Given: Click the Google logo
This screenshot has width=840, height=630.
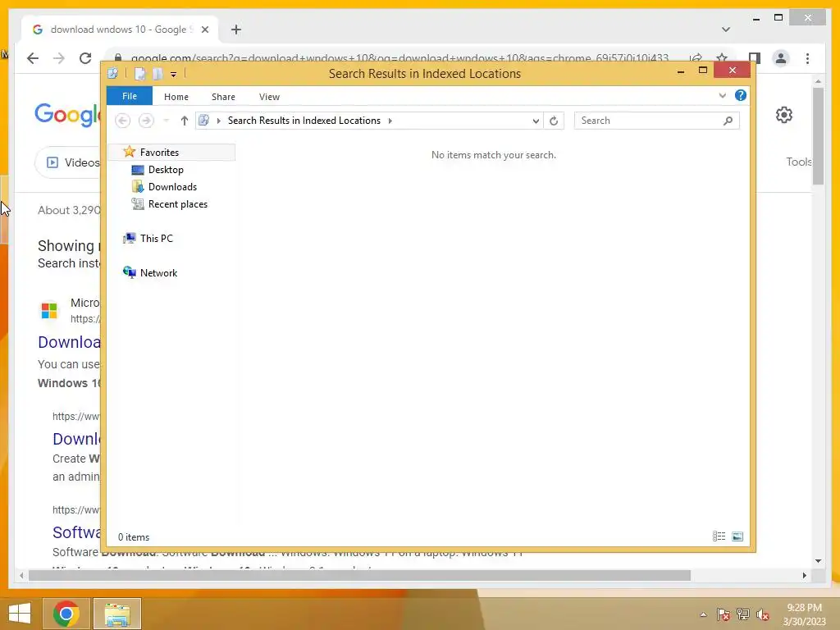Looking at the screenshot, I should tap(68, 114).
